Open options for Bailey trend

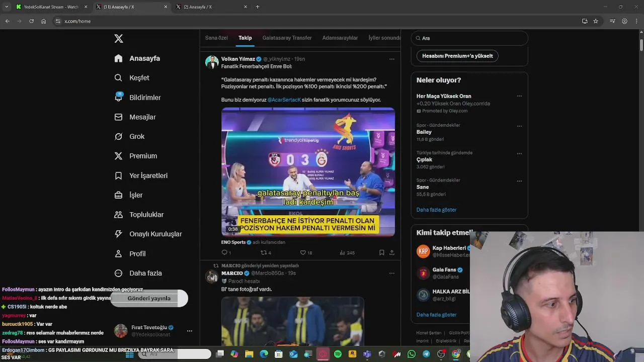(x=519, y=126)
